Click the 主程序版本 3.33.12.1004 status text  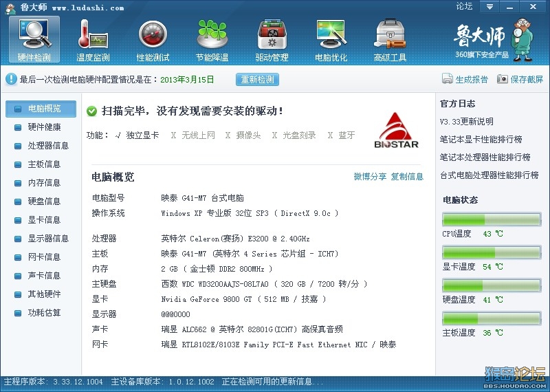point(54,382)
